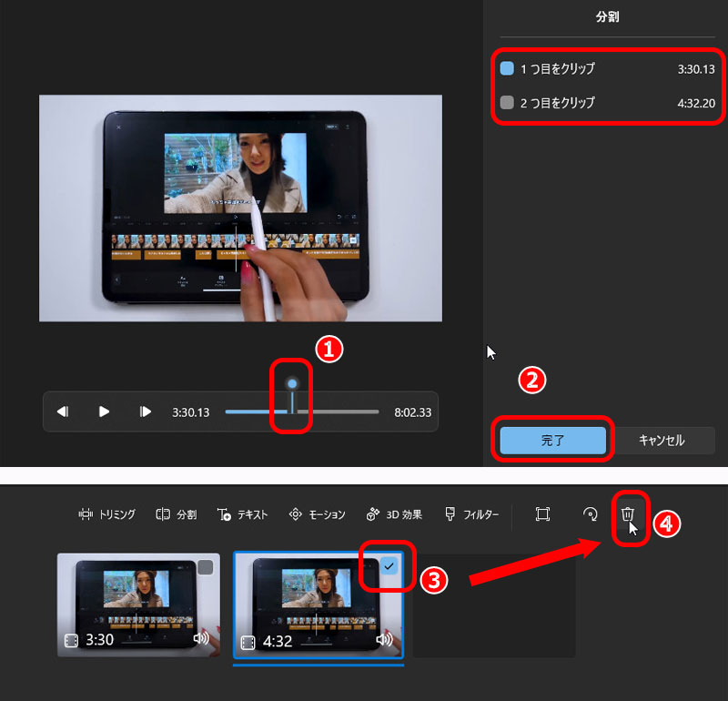This screenshot has height=701, width=728.
Task: Select the 2つ目をクリップ entry
Action: click(556, 103)
